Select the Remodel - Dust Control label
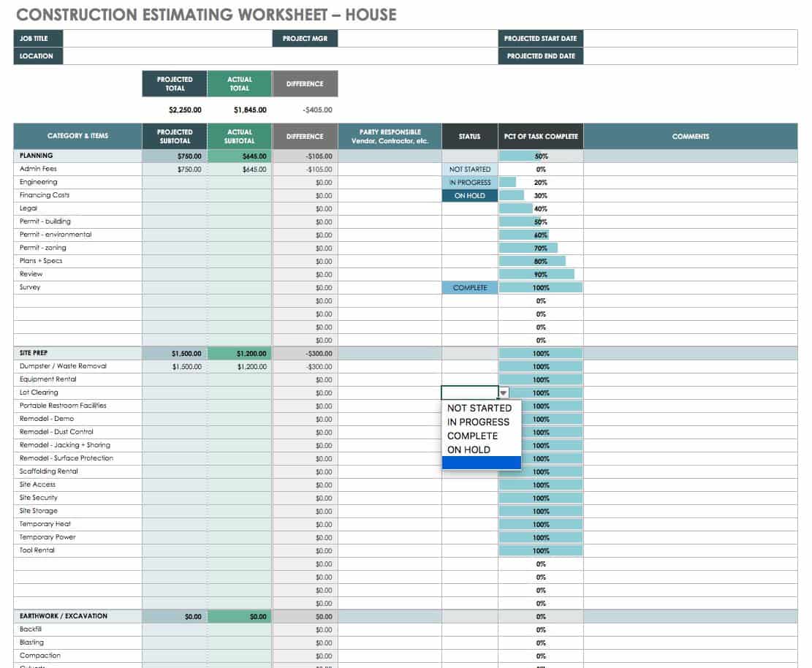This screenshot has width=812, height=668. pyautogui.click(x=56, y=432)
